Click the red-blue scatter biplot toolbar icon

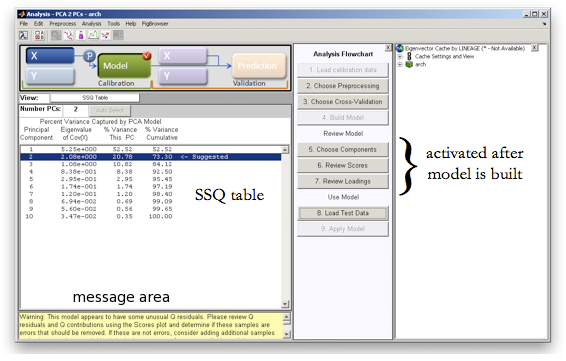[105, 35]
